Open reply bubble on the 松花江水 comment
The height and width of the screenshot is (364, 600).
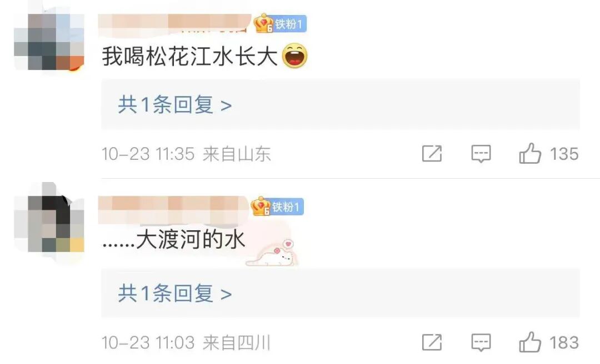pos(481,154)
